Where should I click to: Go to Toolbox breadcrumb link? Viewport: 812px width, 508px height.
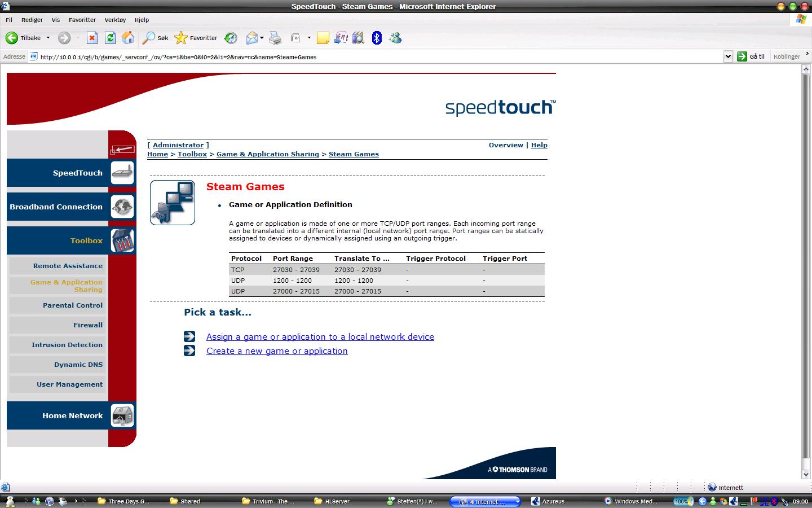click(x=192, y=154)
